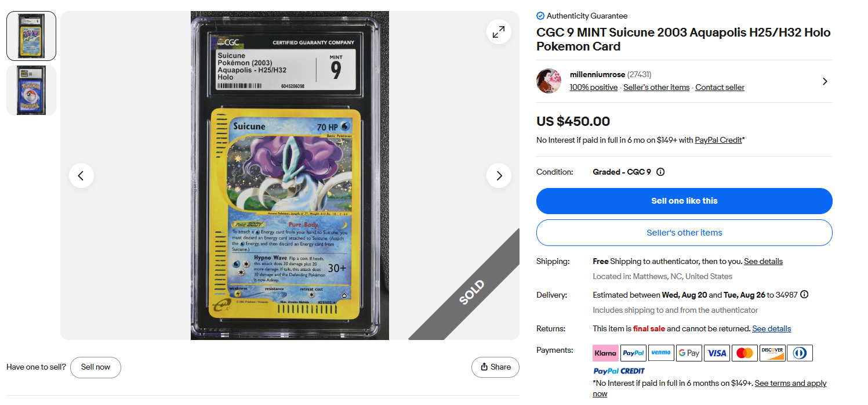This screenshot has width=868, height=405.
Task: Open the enlarged image view icon
Action: [499, 32]
